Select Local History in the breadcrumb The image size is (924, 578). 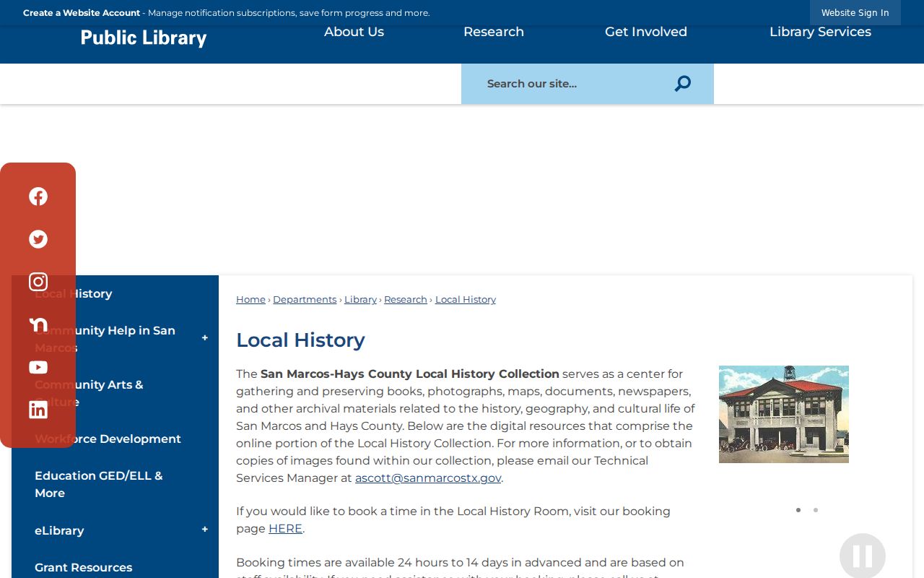coord(466,299)
